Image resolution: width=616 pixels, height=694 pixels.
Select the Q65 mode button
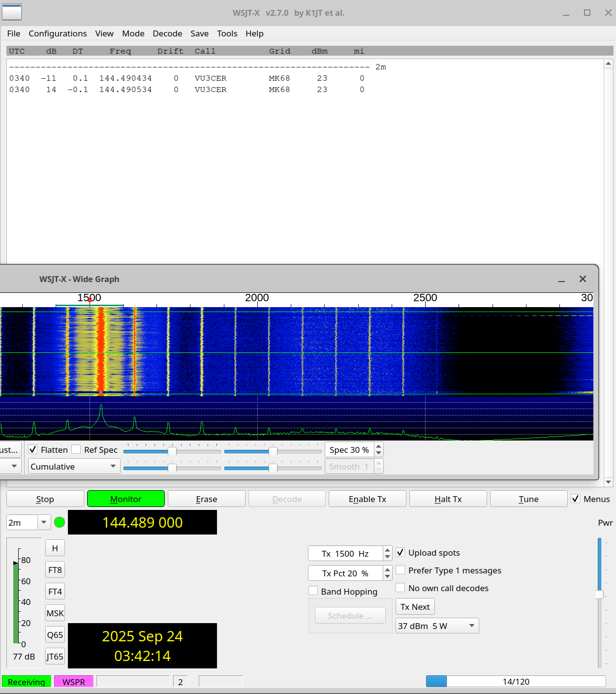pyautogui.click(x=55, y=635)
